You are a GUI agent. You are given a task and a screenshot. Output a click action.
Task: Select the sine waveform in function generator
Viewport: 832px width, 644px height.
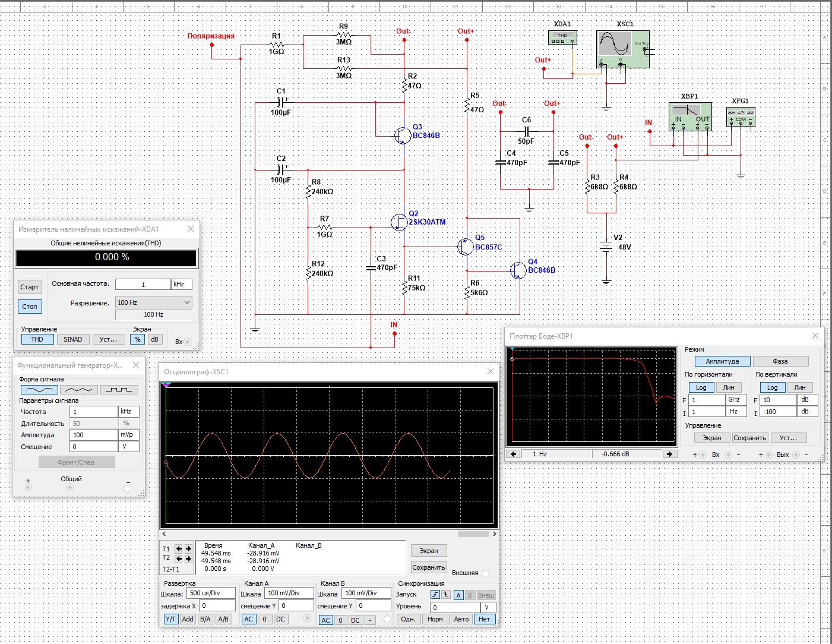(x=39, y=390)
